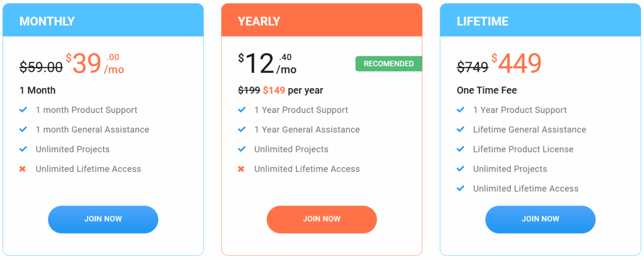This screenshot has height=260, width=644.
Task: Select the green RECOMENDED badge
Action: [x=389, y=63]
